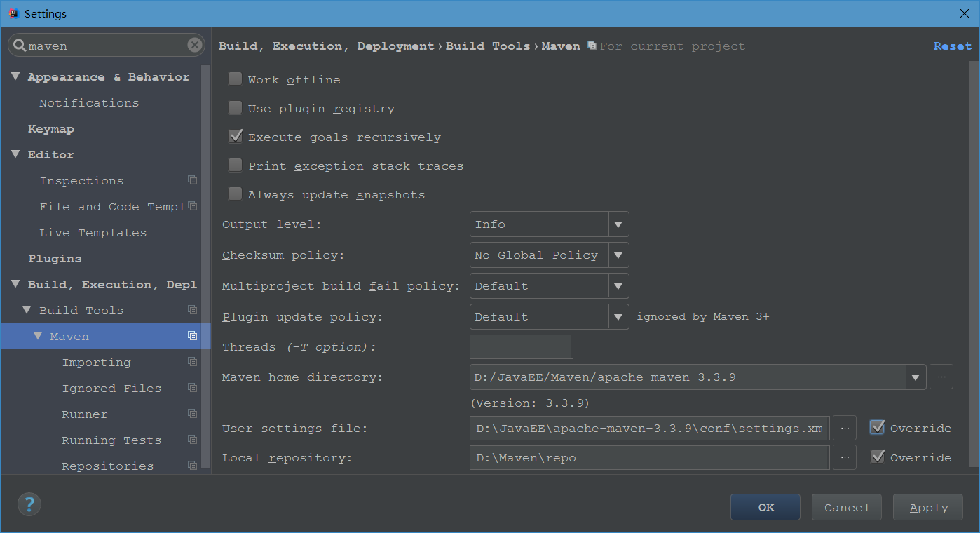Click the Cancel button
The height and width of the screenshot is (533, 980).
coord(847,507)
